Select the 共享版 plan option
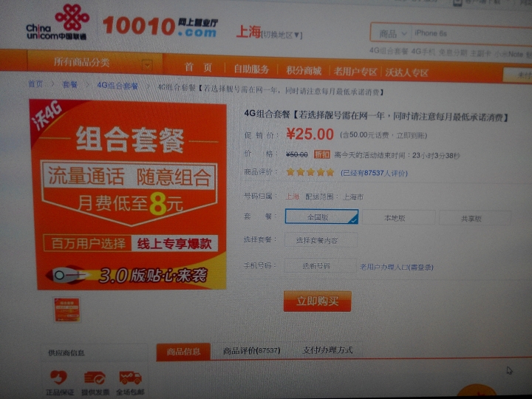The image size is (532, 399). click(474, 219)
